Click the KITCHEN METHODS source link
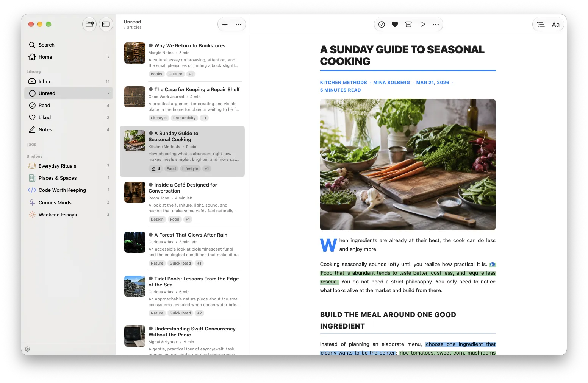This screenshot has height=383, width=588. coord(343,83)
